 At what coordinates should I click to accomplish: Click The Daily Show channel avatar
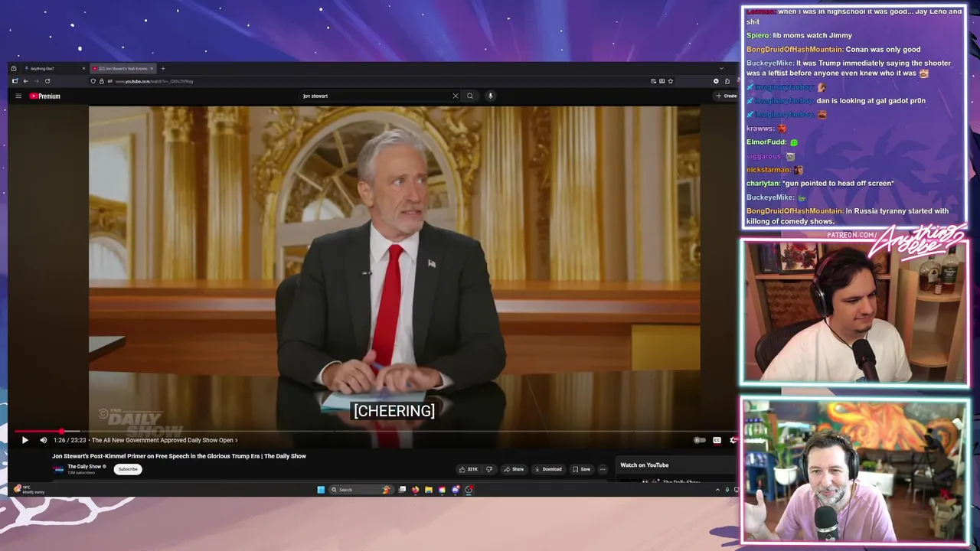tap(58, 469)
